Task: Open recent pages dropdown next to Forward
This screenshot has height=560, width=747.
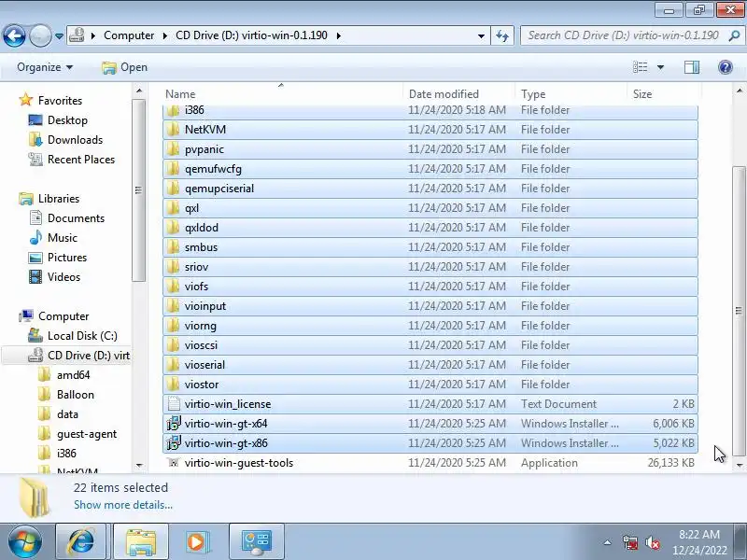Action: tap(59, 36)
